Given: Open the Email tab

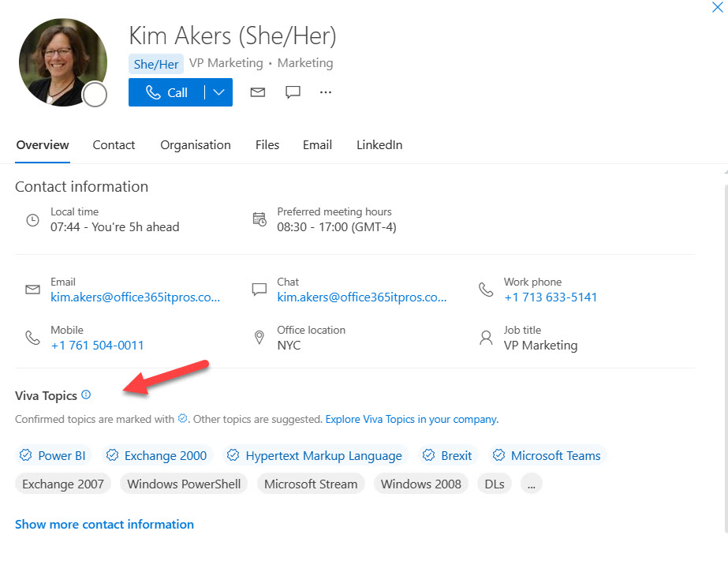Looking at the screenshot, I should point(317,145).
